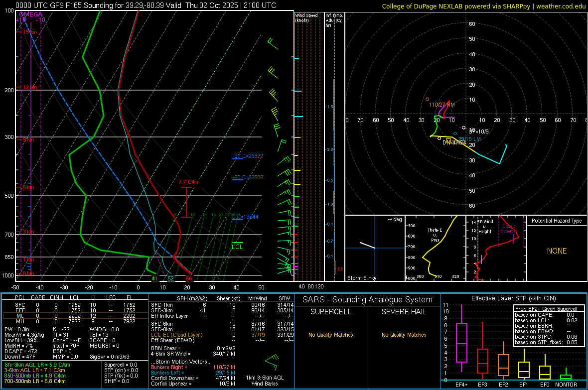Viewport: 588px width, 390px height.
Task: Click the Supercell = 0.0 composite value
Action: 121,365
